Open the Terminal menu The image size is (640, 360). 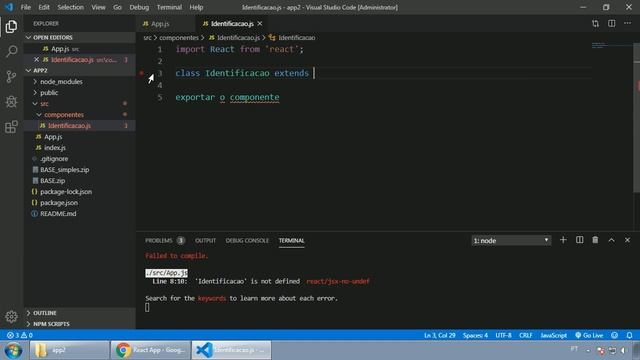click(x=169, y=7)
